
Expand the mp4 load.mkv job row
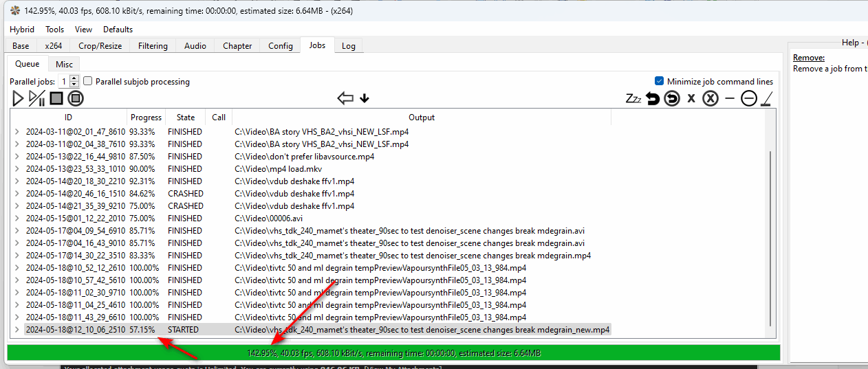tap(17, 169)
